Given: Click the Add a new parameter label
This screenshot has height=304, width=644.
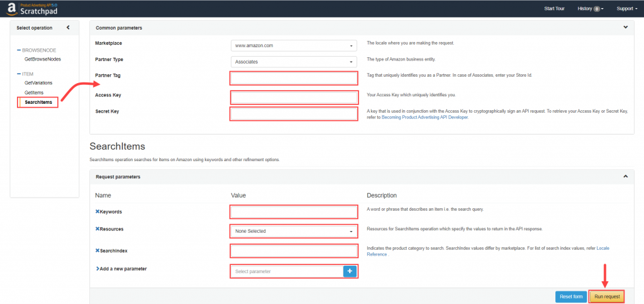Looking at the screenshot, I should pyautogui.click(x=123, y=269).
